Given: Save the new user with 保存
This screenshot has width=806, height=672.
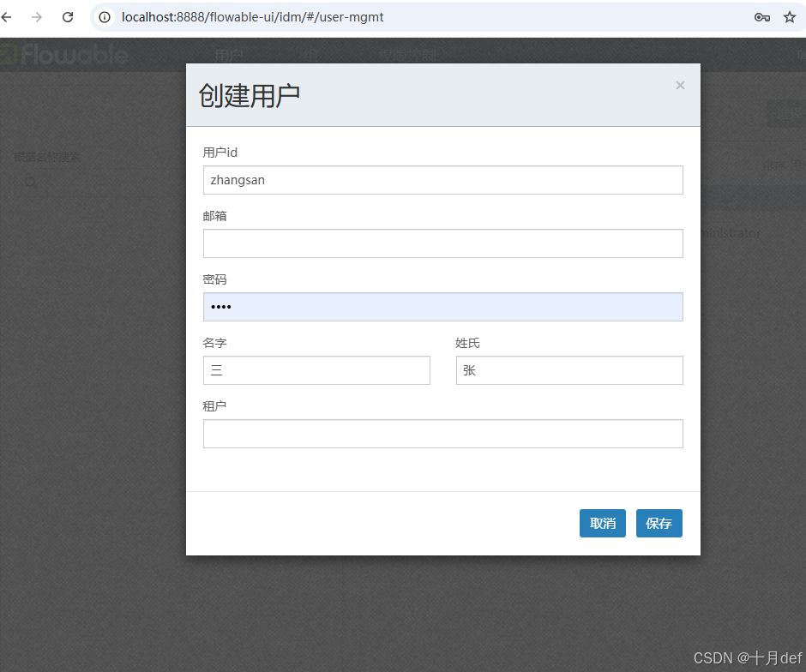Looking at the screenshot, I should click(x=659, y=523).
